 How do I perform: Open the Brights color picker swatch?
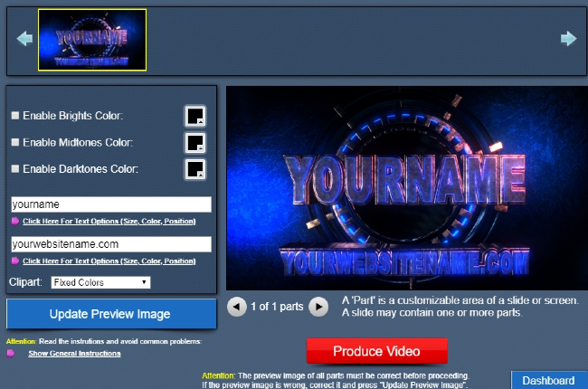(x=194, y=116)
